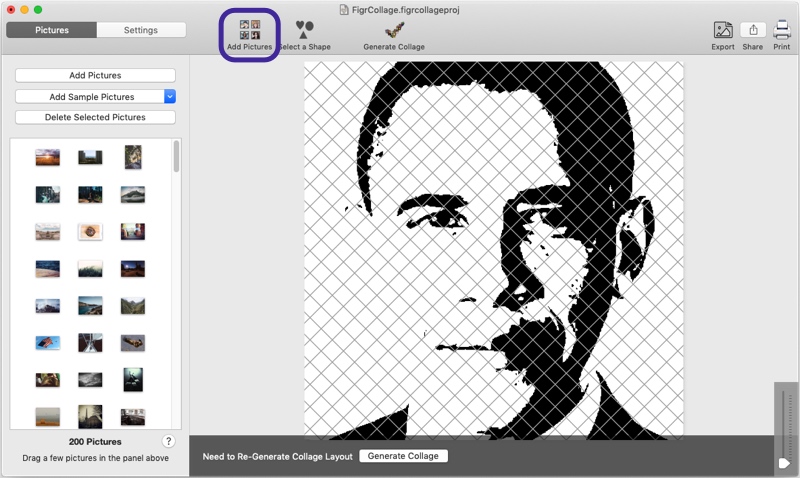Select the round wooden object thumbnail
Viewport: 800px width, 478px height.
90,232
